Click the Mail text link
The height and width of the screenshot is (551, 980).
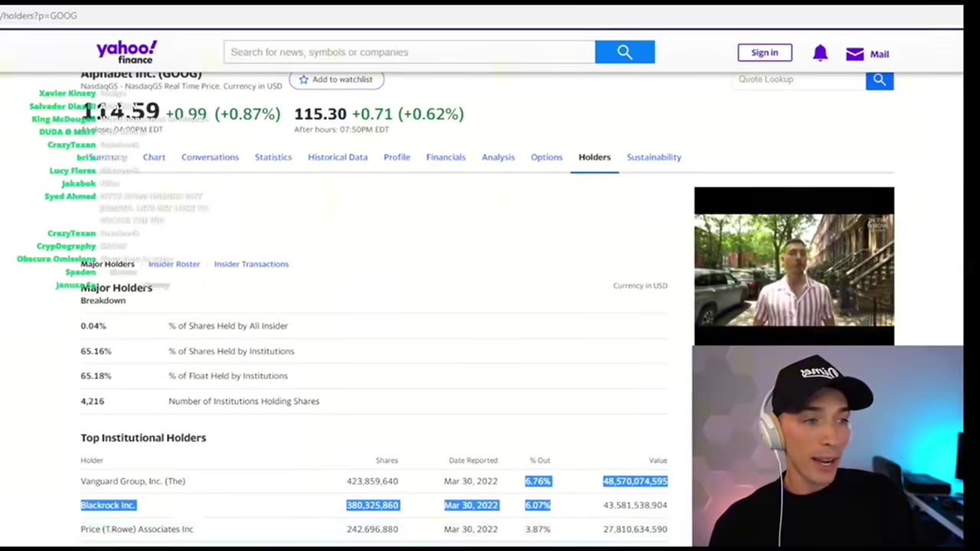click(879, 54)
